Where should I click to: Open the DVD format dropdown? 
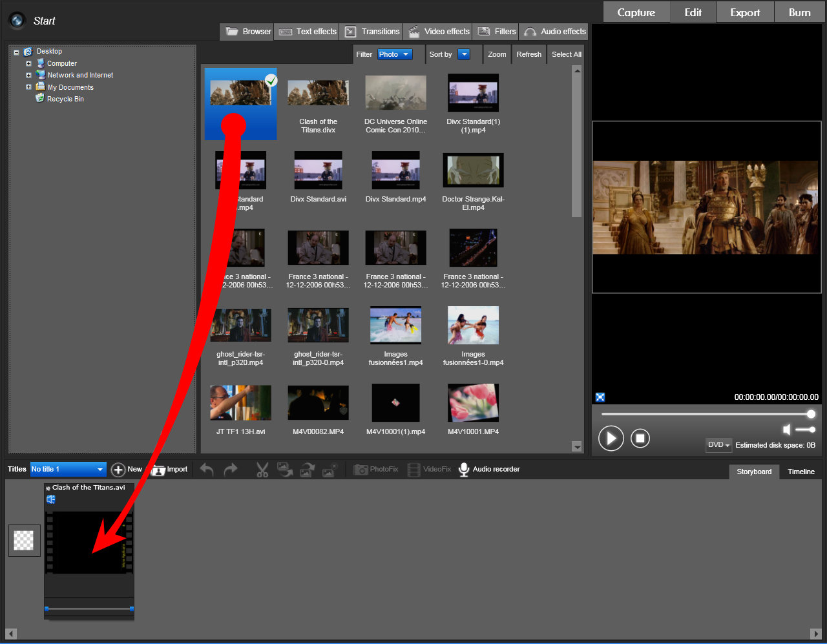(x=718, y=445)
